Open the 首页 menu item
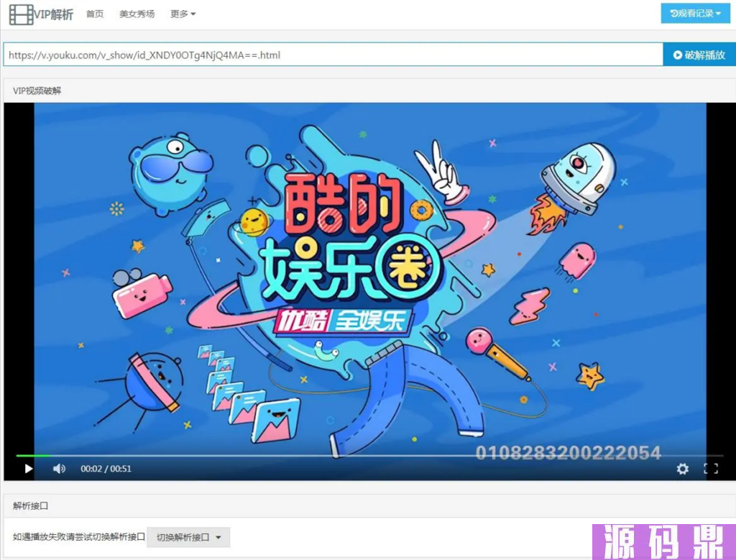The width and height of the screenshot is (736, 560). pyautogui.click(x=95, y=14)
